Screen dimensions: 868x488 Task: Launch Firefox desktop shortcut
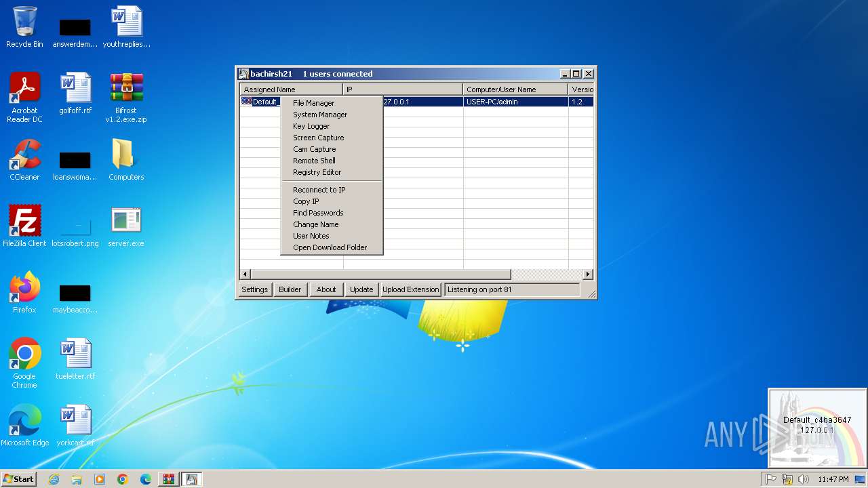pos(24,293)
